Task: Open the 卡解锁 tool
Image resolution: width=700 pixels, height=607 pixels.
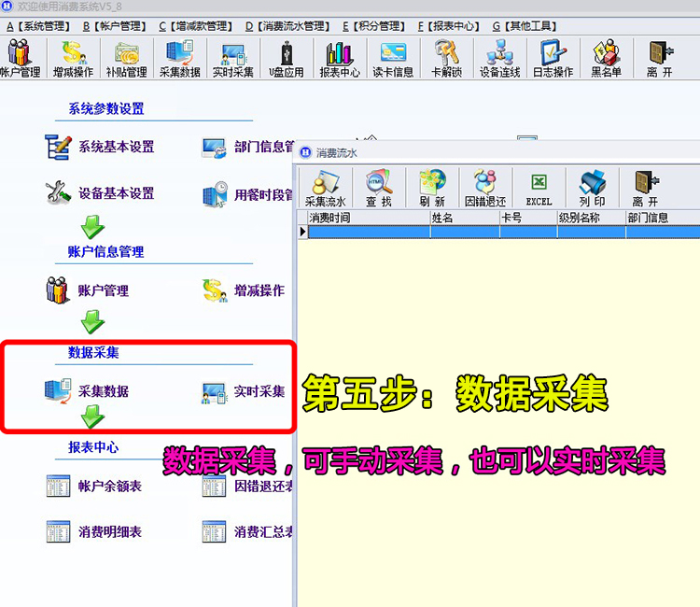Action: point(447,58)
